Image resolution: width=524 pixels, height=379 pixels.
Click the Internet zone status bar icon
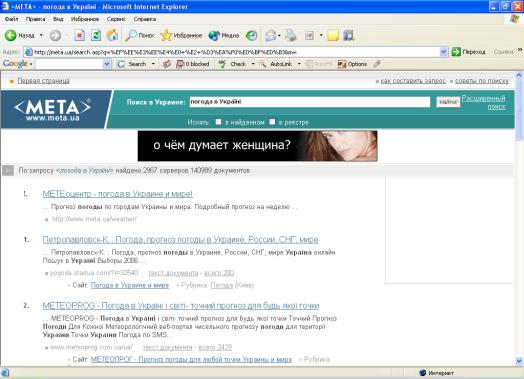click(423, 373)
